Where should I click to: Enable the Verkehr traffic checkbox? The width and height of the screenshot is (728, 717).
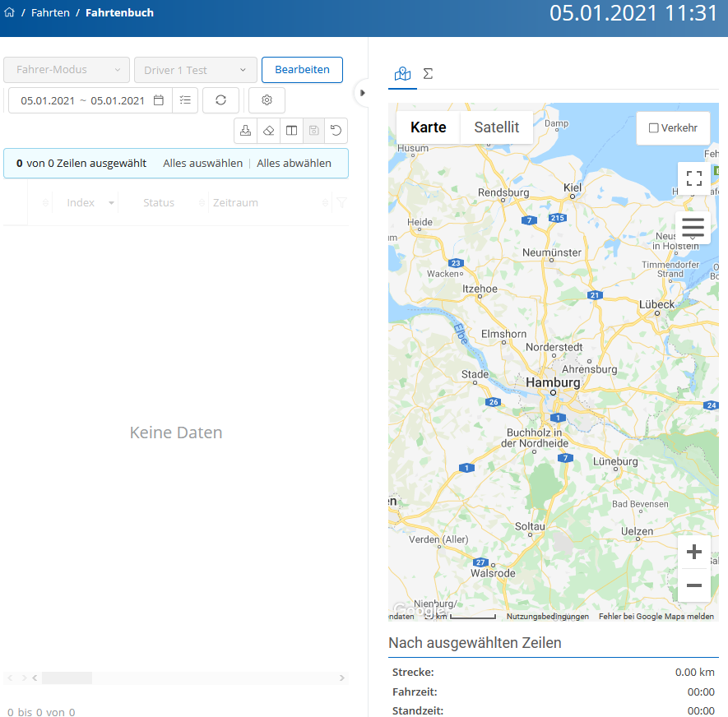pyautogui.click(x=654, y=127)
